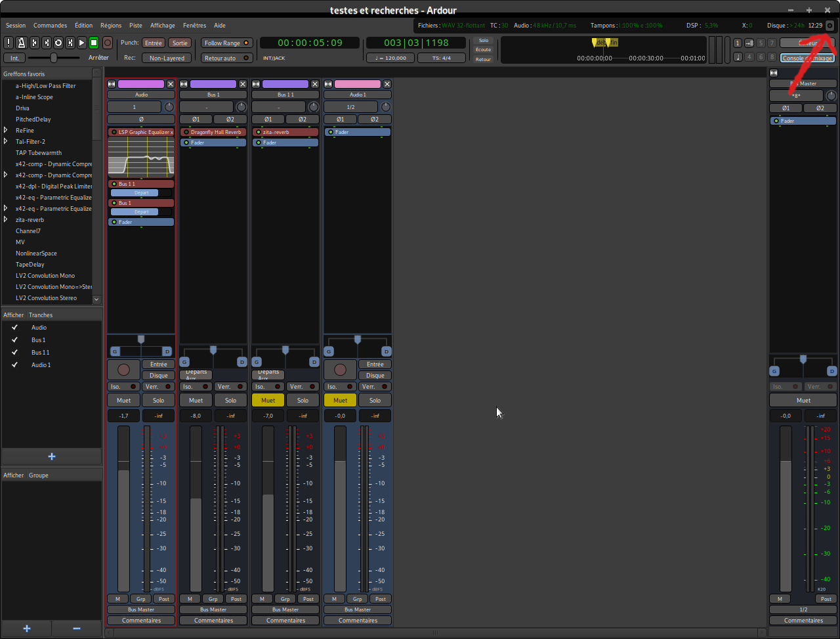Toggle loop playback icon
The width and height of the screenshot is (840, 639).
(x=58, y=43)
